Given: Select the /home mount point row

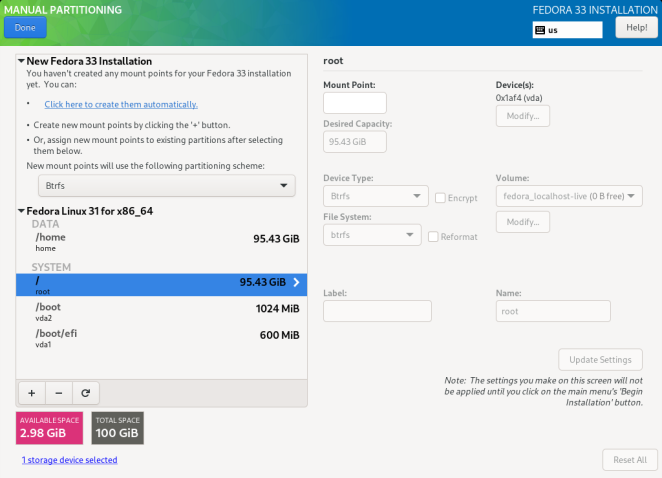Looking at the screenshot, I should [162, 242].
